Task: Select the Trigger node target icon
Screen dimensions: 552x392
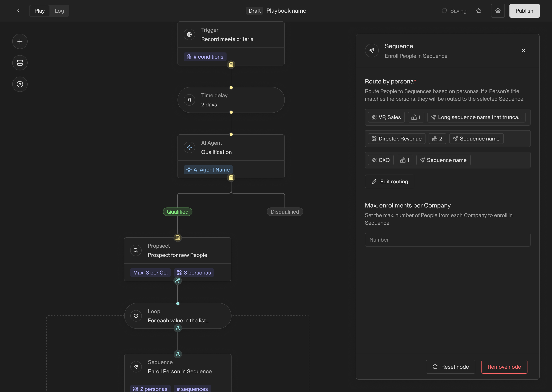Action: pos(189,34)
